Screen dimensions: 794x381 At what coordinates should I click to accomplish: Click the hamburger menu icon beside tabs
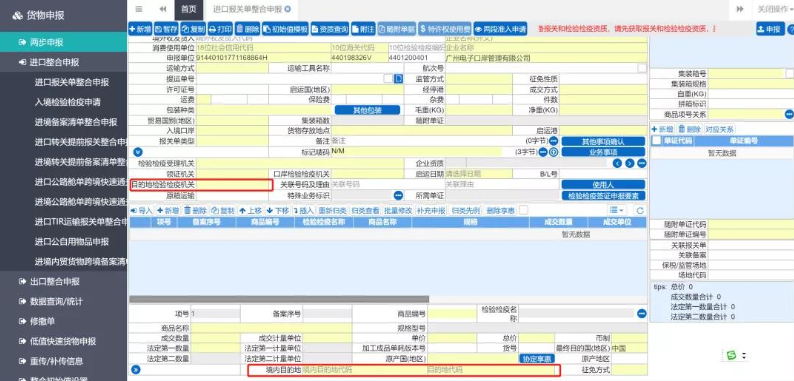[139, 9]
